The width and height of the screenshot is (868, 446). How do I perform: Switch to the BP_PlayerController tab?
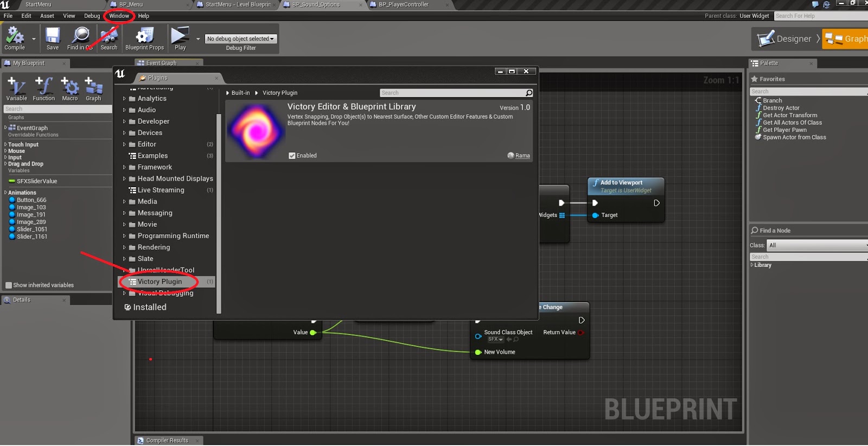(x=410, y=5)
